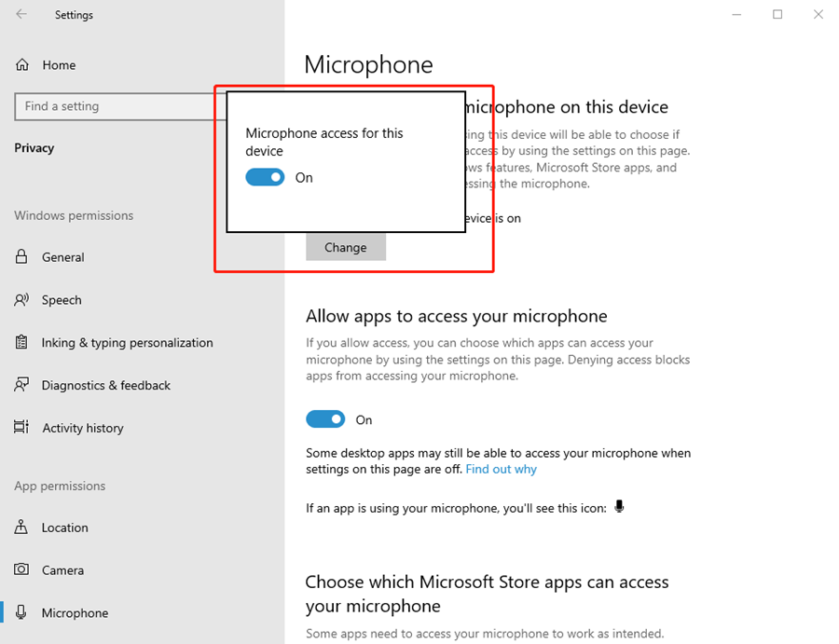Screen dimensions: 839x644
Task: Click the Inking & typing clipboard icon
Action: coord(21,342)
